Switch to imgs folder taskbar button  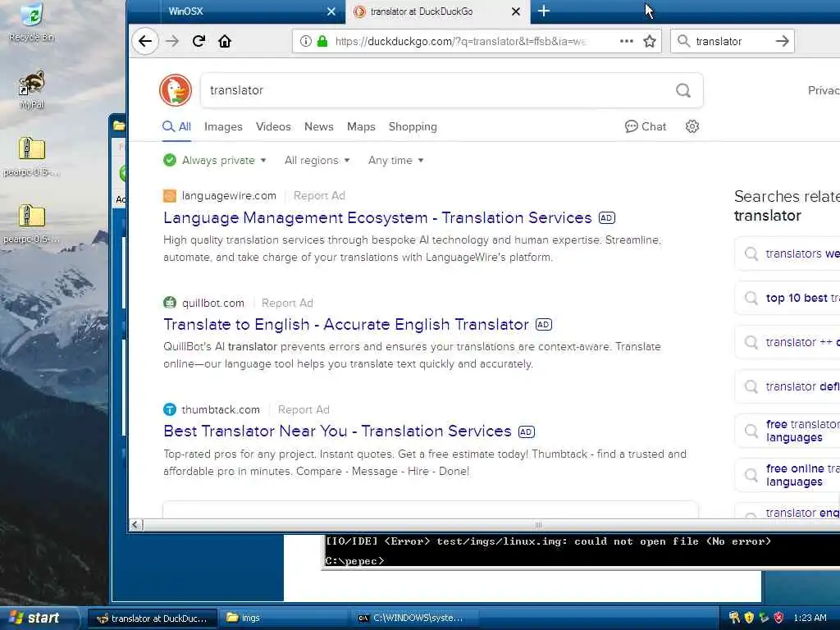click(x=284, y=618)
